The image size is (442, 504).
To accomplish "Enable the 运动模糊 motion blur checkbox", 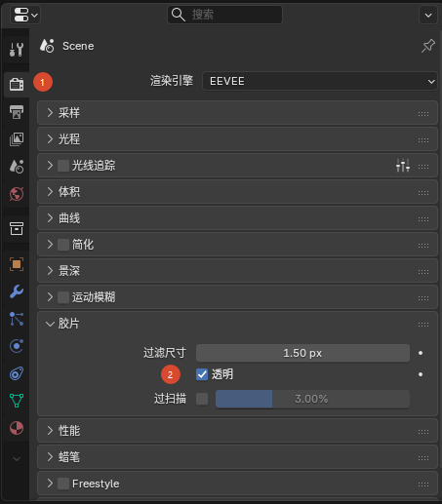I will pos(63,297).
